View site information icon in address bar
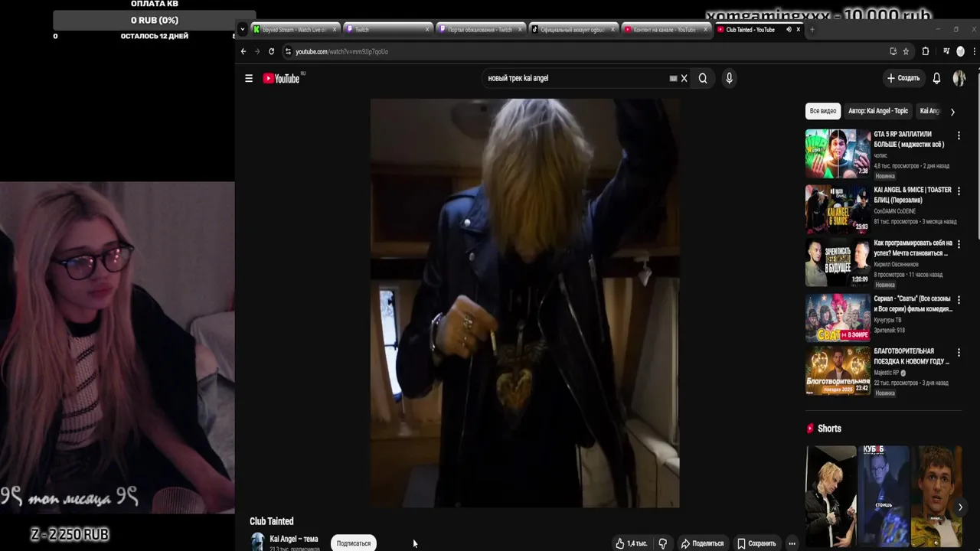The height and width of the screenshot is (551, 980). [x=288, y=51]
